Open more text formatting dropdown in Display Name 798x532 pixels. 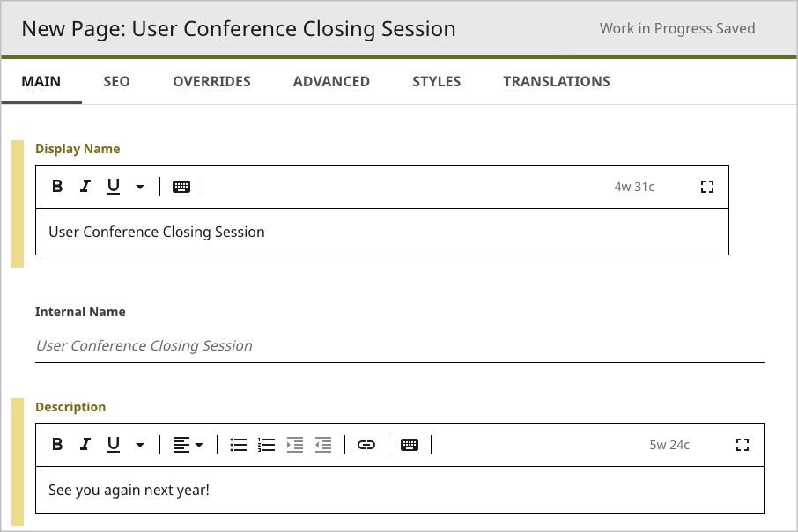click(140, 187)
